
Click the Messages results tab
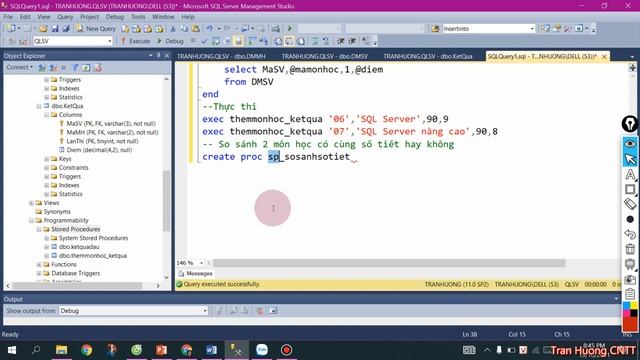click(x=196, y=273)
